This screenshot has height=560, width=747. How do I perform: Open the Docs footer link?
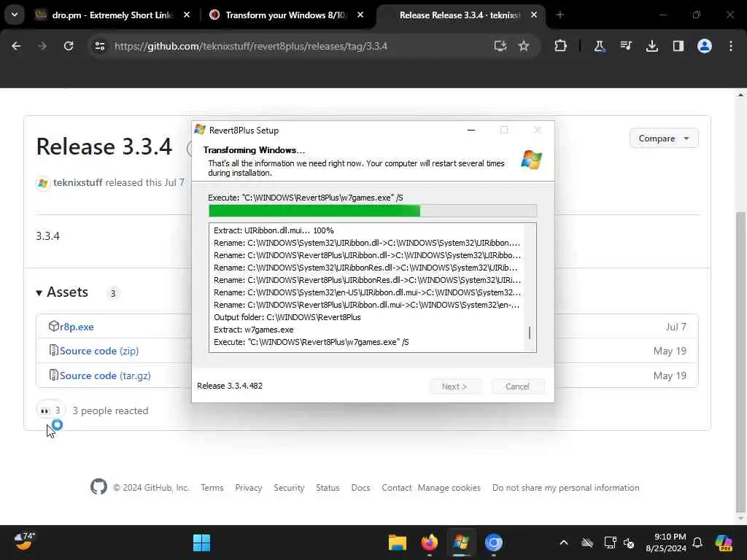coord(360,488)
